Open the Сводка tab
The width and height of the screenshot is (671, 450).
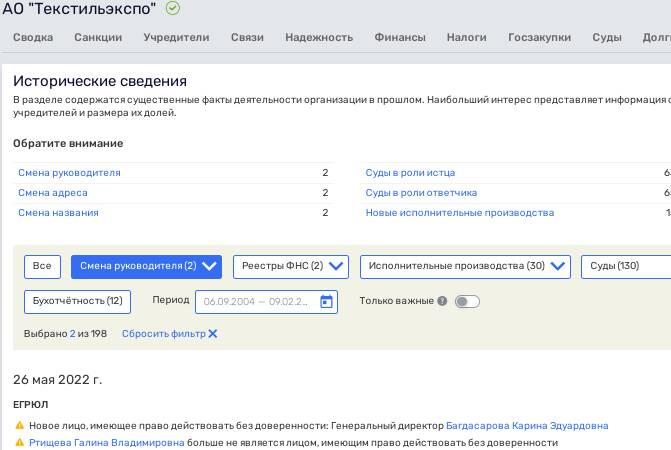(x=33, y=38)
